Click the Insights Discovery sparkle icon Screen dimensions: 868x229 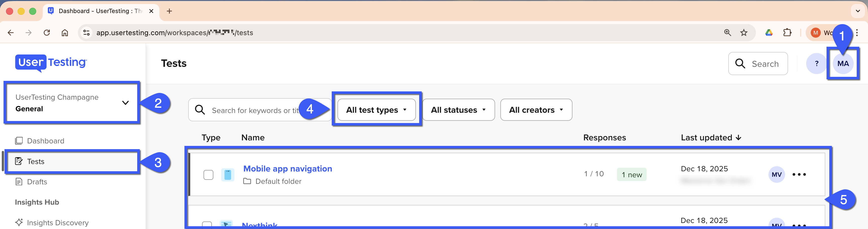coord(19,222)
